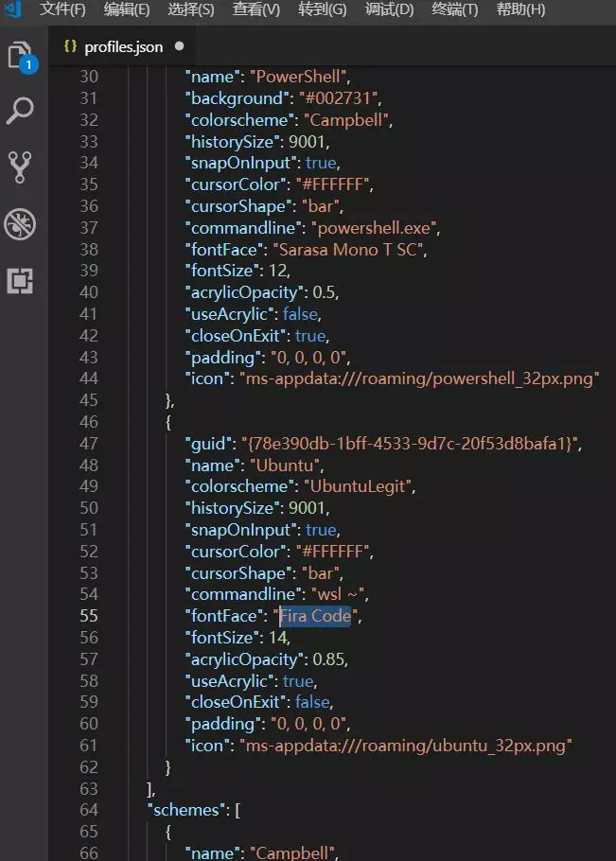Viewport: 616px width, 861px height.
Task: Open the 编辑(E) menu
Action: 127,9
